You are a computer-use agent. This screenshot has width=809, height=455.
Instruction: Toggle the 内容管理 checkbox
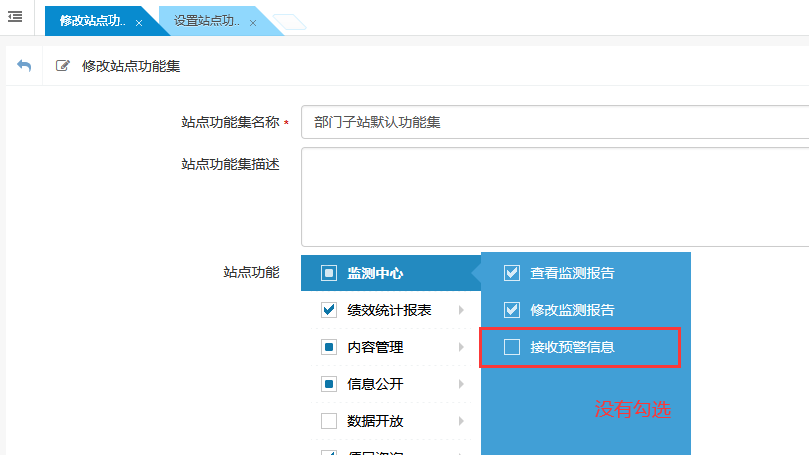pyautogui.click(x=329, y=347)
